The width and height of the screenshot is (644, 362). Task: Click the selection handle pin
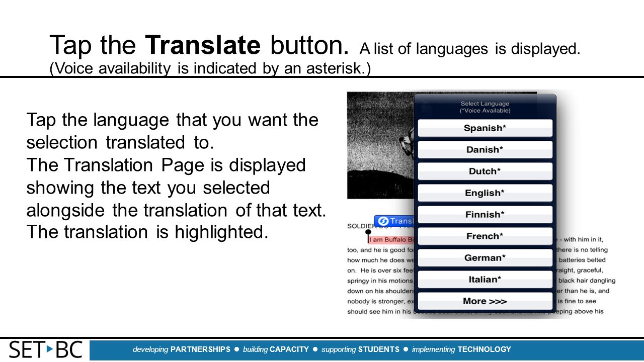point(368,236)
